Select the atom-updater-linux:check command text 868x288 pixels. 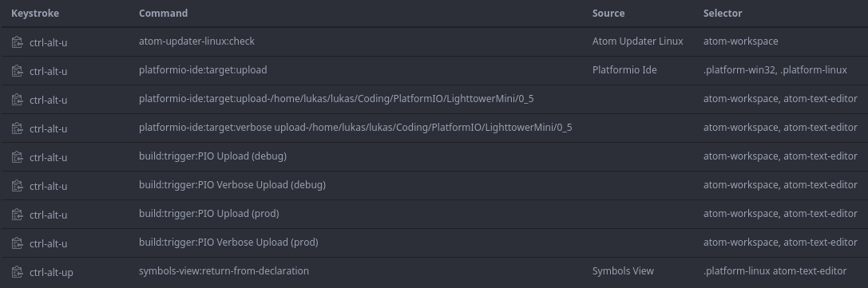coord(196,41)
